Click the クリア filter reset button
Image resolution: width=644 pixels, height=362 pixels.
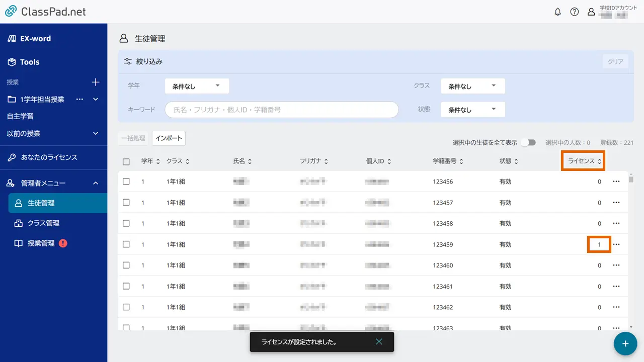click(x=615, y=60)
